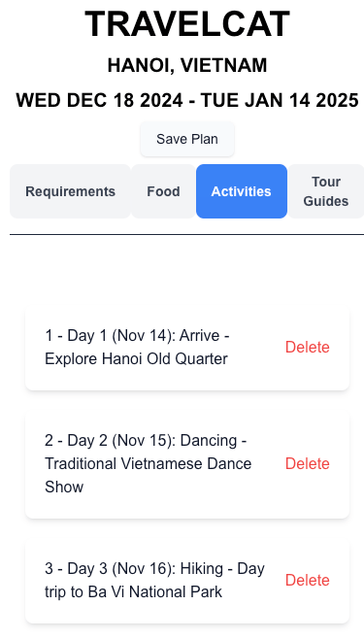This screenshot has height=639, width=364.
Task: Select the Day 1 (Nov 14) activity text
Action: (137, 348)
